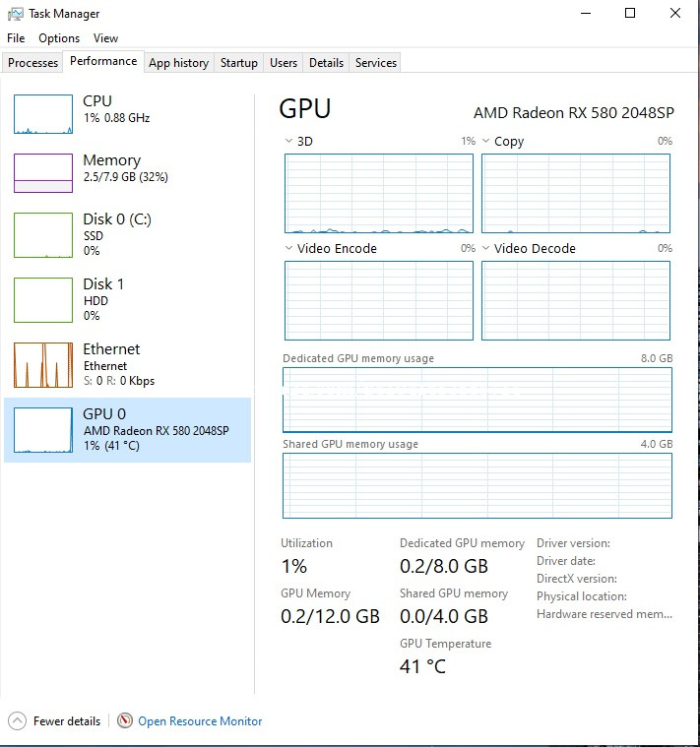700x747 pixels.
Task: Open the View menu
Action: [105, 38]
